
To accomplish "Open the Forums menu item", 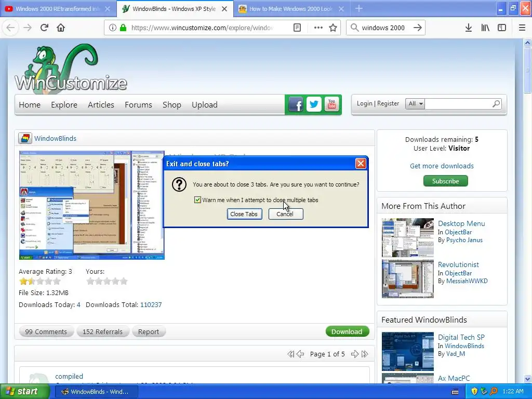I will tap(138, 105).
